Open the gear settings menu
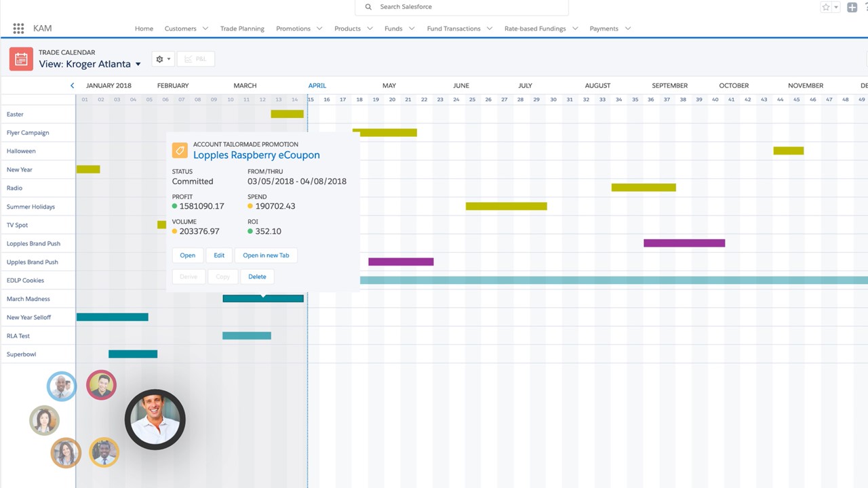 (x=163, y=59)
